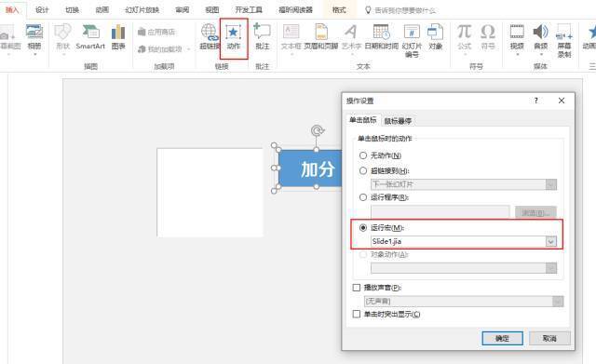The width and height of the screenshot is (596, 364).
Task: Enable the 播放声音(P) checkbox
Action: pos(357,288)
